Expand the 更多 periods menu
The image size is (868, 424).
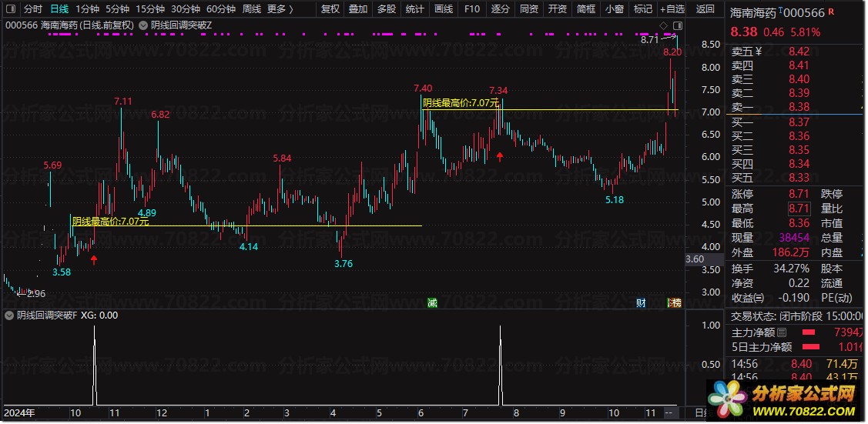pyautogui.click(x=279, y=8)
